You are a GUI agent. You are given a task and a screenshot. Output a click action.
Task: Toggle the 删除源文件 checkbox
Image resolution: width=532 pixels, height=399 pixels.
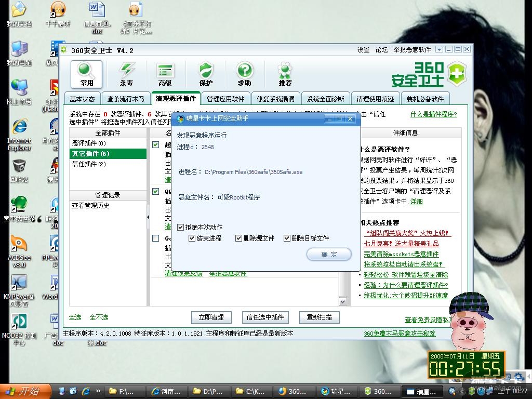[238, 238]
